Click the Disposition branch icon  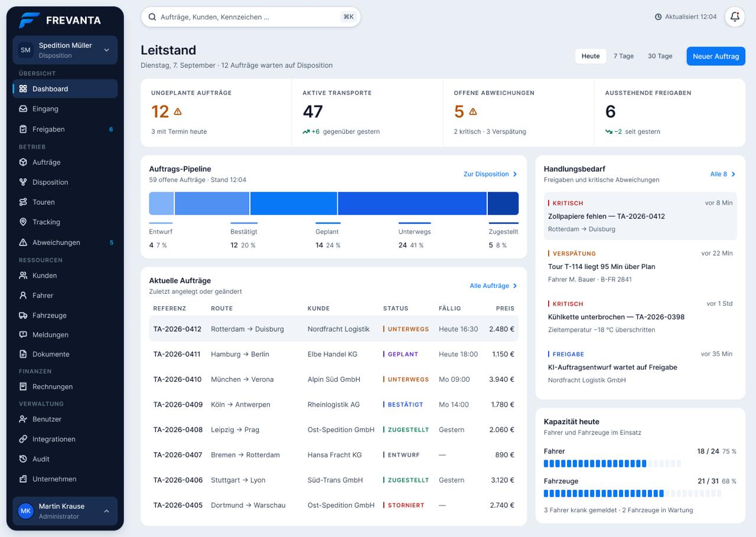(23, 182)
